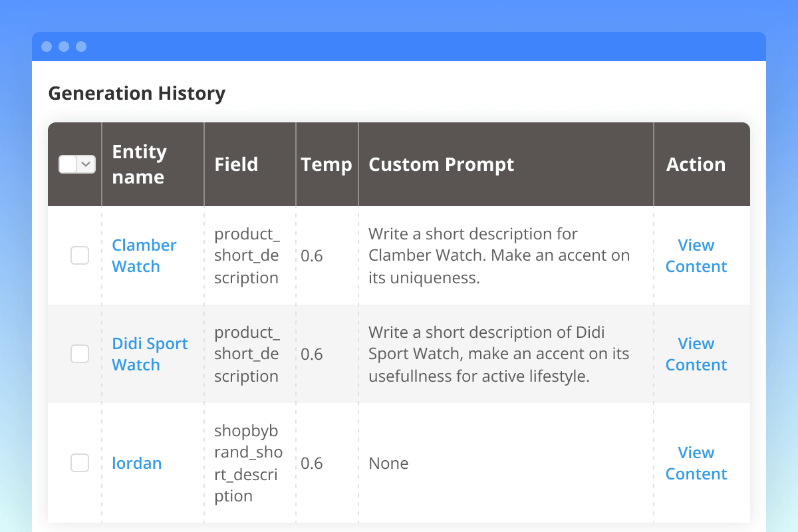Click the third window control dot
The height and width of the screenshot is (532, 798).
(81, 47)
